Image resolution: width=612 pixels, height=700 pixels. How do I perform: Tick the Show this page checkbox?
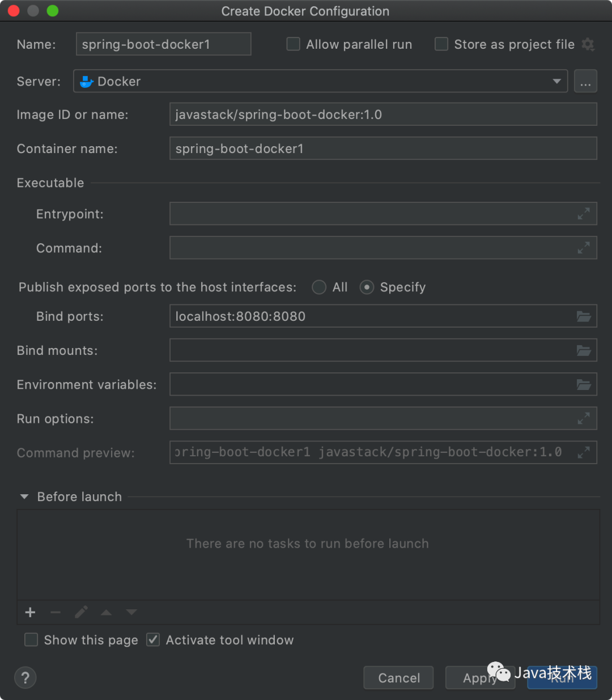tap(32, 640)
